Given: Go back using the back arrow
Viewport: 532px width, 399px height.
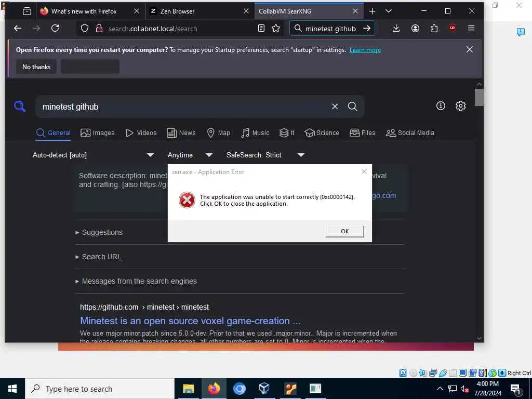Looking at the screenshot, I should tap(18, 29).
